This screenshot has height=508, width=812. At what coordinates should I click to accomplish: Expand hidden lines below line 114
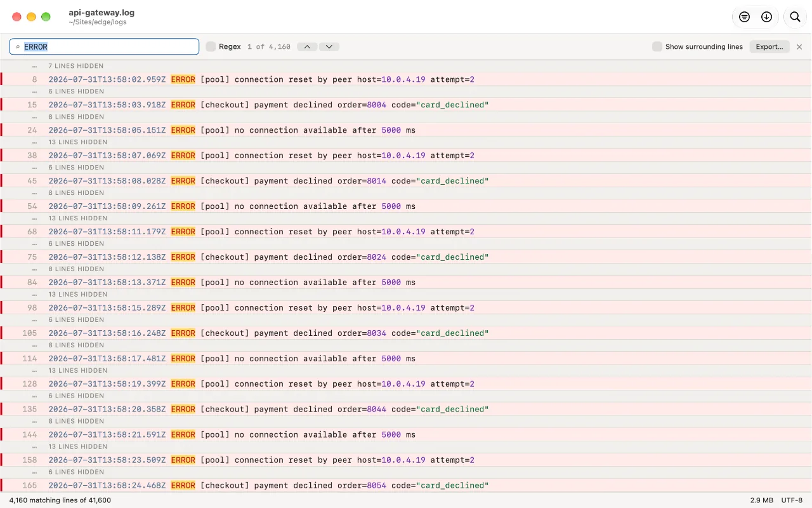coord(406,371)
